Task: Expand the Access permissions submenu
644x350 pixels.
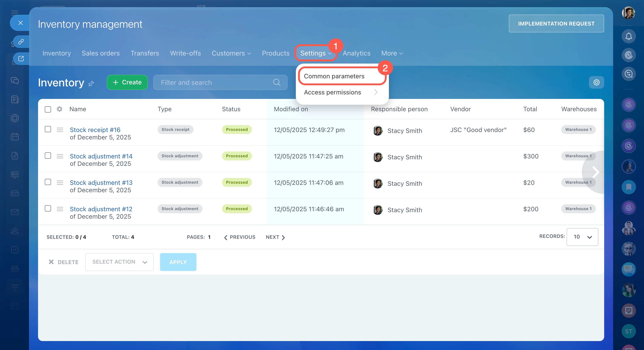Action: (341, 92)
